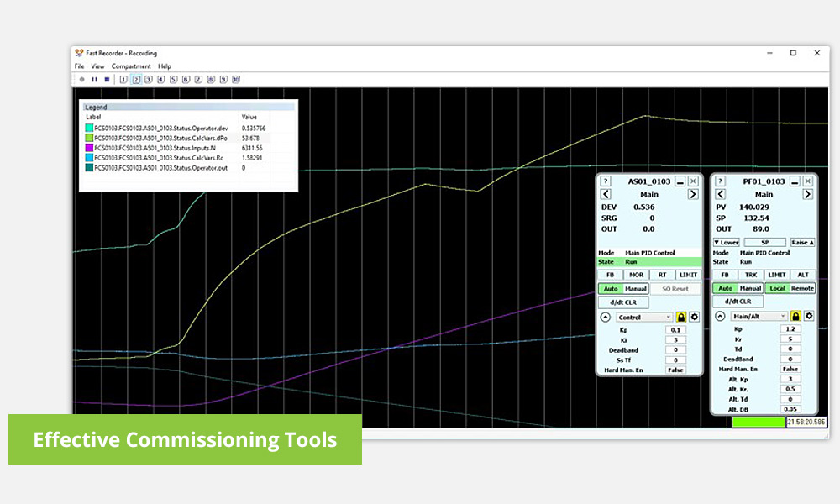Set PF01_0103 to Auto mode
Viewport: 840px width, 504px height.
[x=726, y=288]
